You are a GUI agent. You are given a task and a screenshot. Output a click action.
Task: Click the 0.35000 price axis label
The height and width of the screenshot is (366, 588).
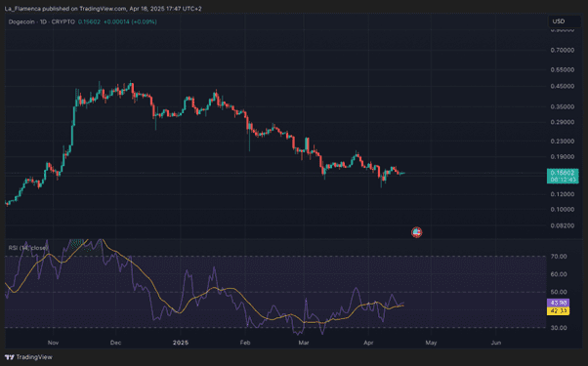[x=563, y=106]
